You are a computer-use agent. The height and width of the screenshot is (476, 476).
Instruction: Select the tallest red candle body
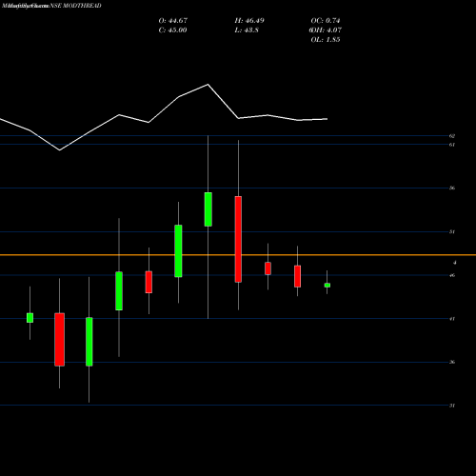(238, 239)
